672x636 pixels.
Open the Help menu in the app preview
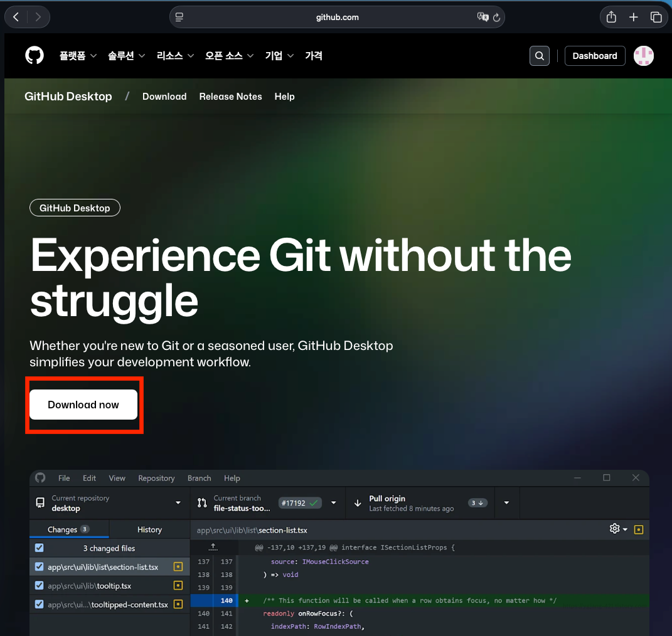point(232,478)
